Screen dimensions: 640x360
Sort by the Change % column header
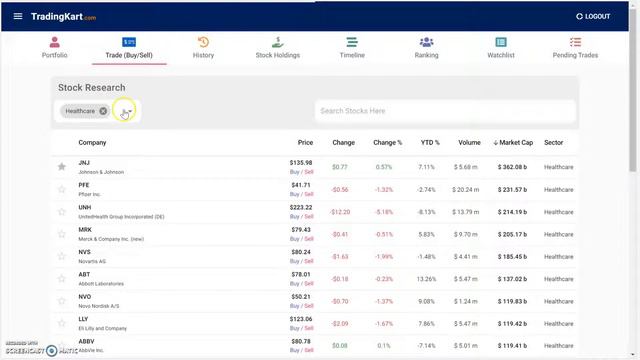[x=387, y=142]
